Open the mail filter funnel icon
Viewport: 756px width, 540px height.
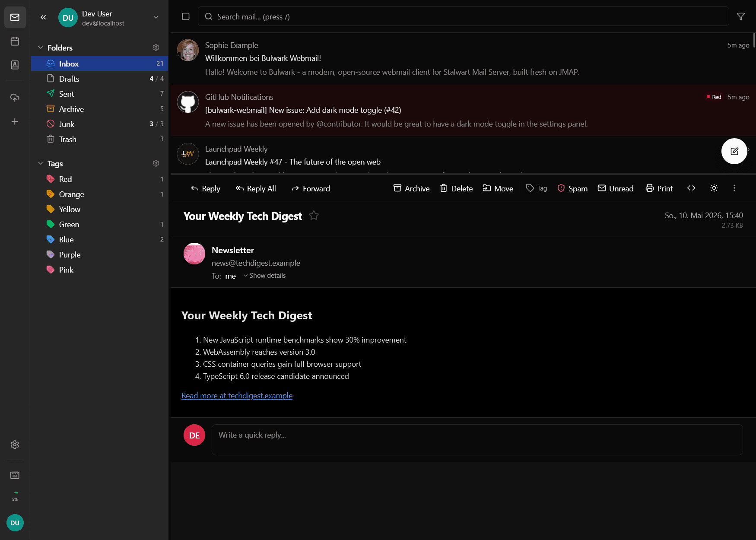pyautogui.click(x=741, y=16)
